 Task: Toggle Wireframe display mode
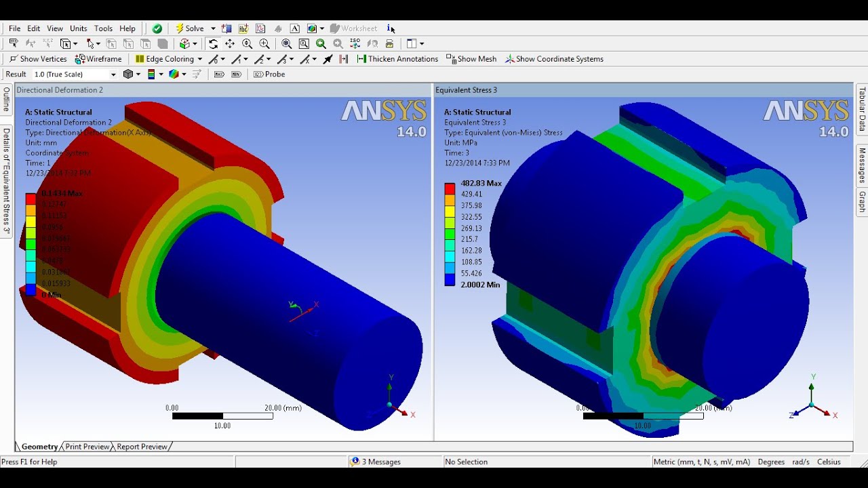[x=100, y=59]
